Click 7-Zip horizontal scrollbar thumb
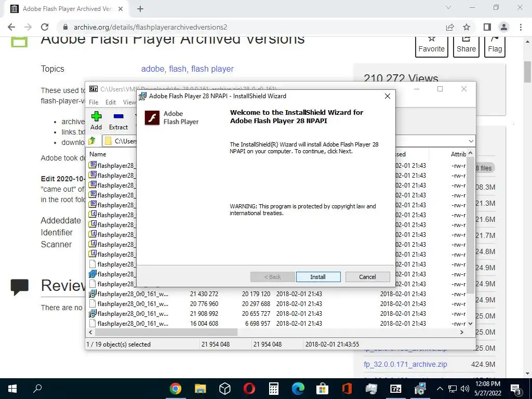The image size is (532, 399). [x=166, y=332]
